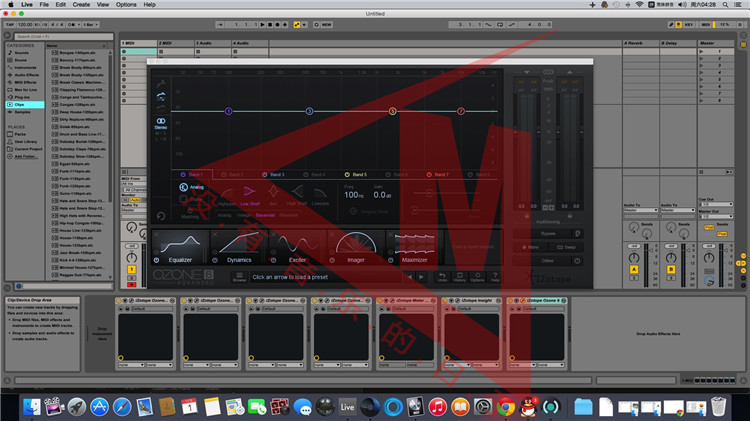
Task: Select the Bell filter shape
Action: click(x=273, y=195)
